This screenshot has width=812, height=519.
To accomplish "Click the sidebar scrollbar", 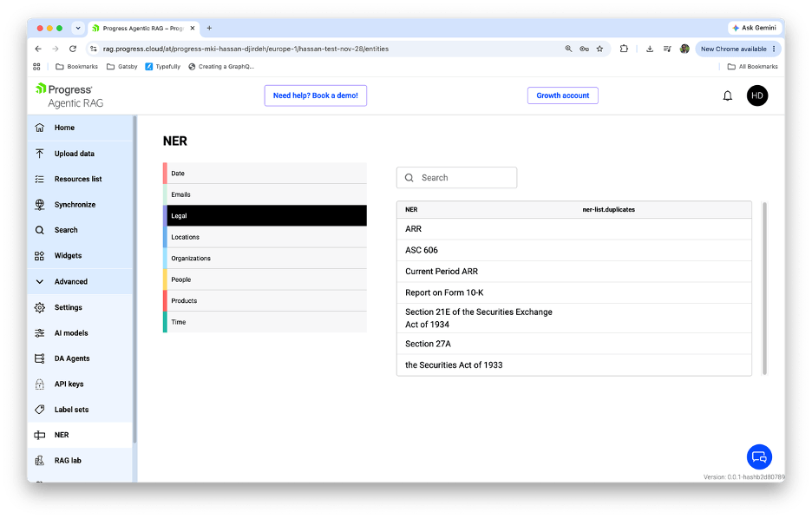I will click(134, 279).
